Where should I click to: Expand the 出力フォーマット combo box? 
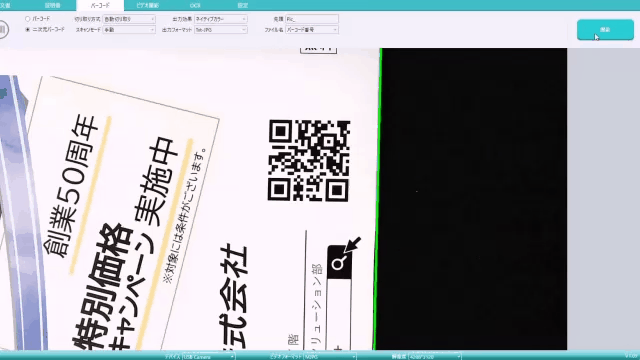tap(220, 30)
